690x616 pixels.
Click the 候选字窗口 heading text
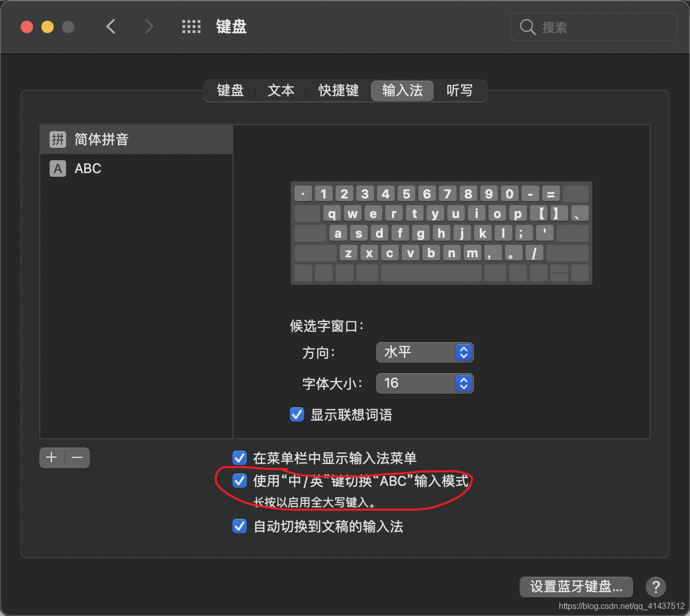[327, 326]
